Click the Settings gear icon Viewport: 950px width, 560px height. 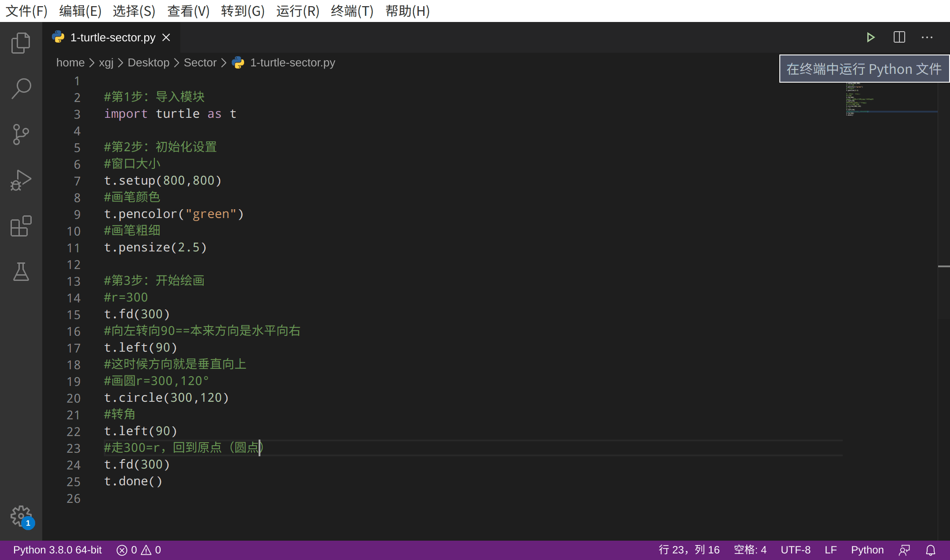21,517
